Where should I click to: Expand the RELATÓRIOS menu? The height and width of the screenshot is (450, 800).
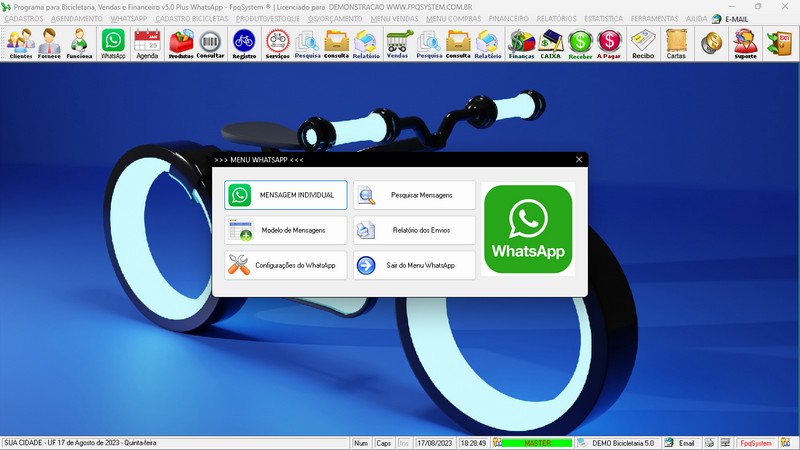pos(556,18)
